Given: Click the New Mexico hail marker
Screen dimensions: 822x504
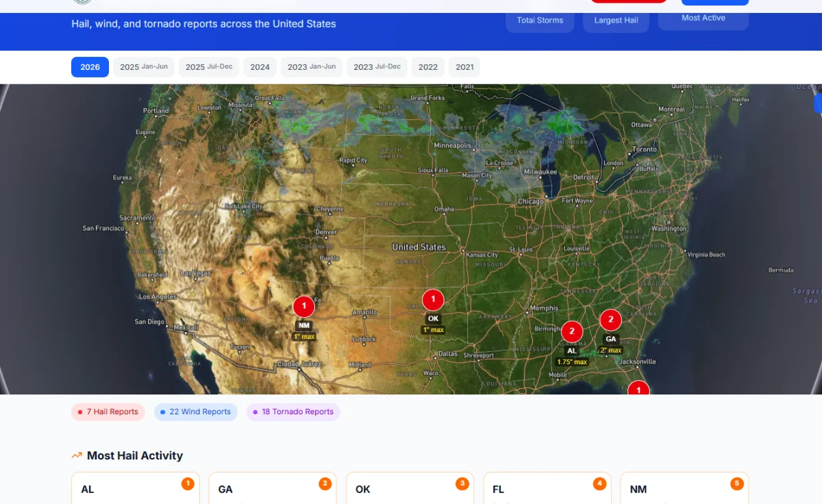Looking at the screenshot, I should (303, 306).
